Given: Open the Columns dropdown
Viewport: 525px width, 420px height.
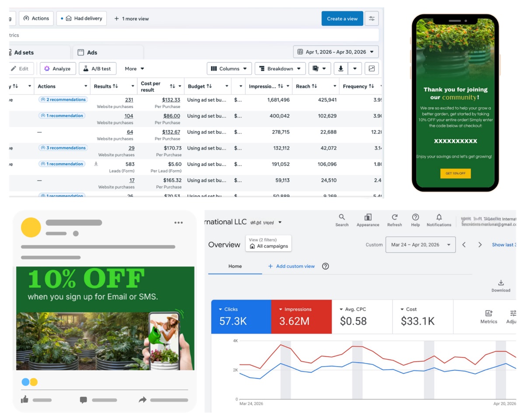Looking at the screenshot, I should pos(229,69).
